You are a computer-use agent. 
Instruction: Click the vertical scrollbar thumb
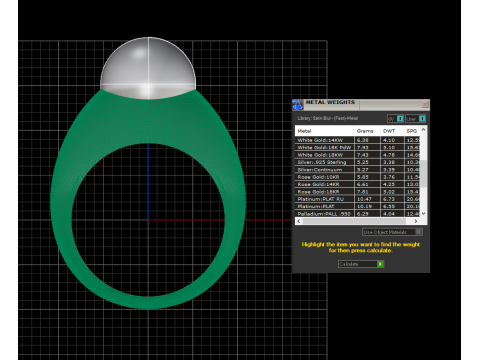[x=424, y=173]
